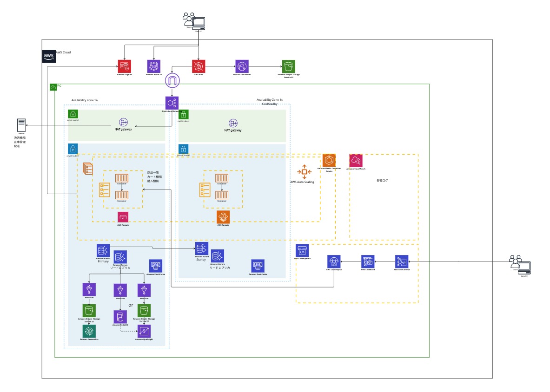Select the purple internet gateway circle icon
Viewport: 550px width, 392px height.
point(172,80)
